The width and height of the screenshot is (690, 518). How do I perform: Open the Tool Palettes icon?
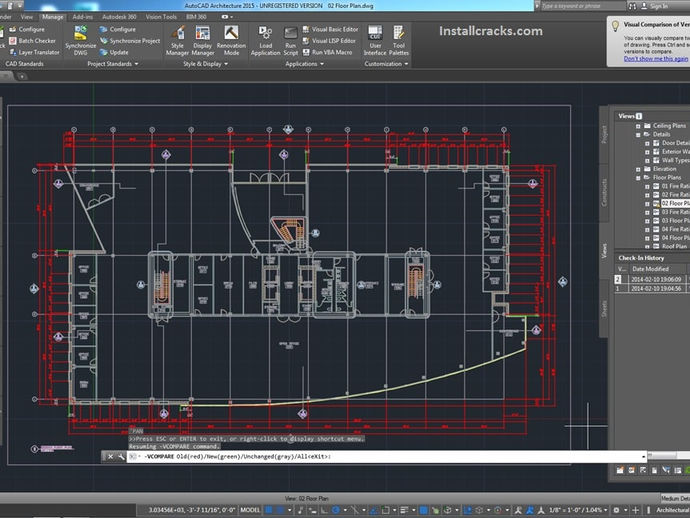click(x=399, y=40)
